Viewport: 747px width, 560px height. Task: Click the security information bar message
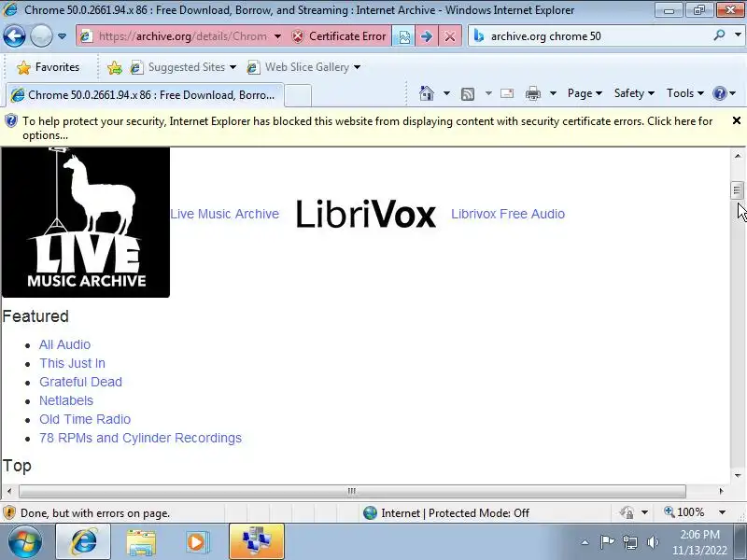(367, 128)
